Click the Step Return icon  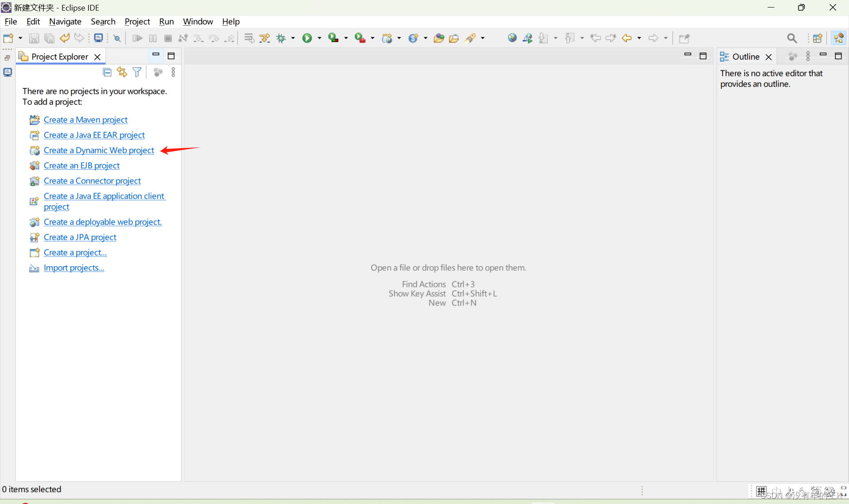pyautogui.click(x=229, y=38)
